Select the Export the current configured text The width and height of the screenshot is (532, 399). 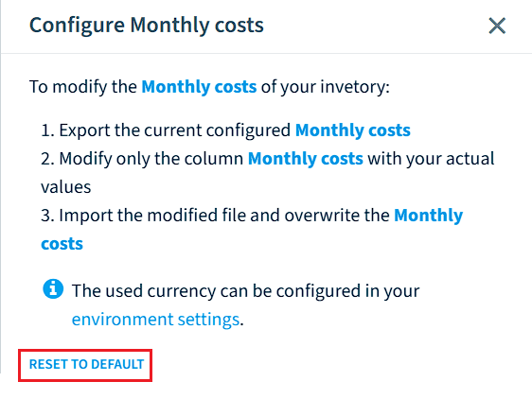click(x=175, y=130)
